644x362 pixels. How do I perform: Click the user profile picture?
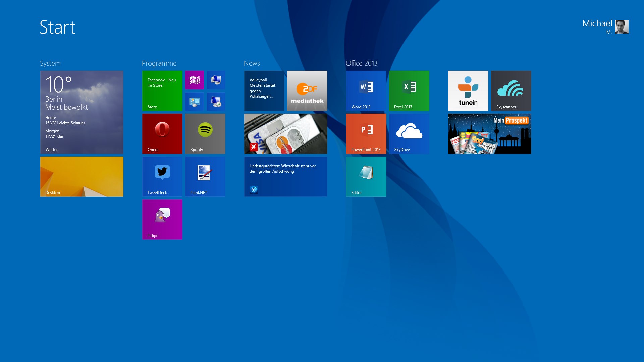tap(622, 27)
